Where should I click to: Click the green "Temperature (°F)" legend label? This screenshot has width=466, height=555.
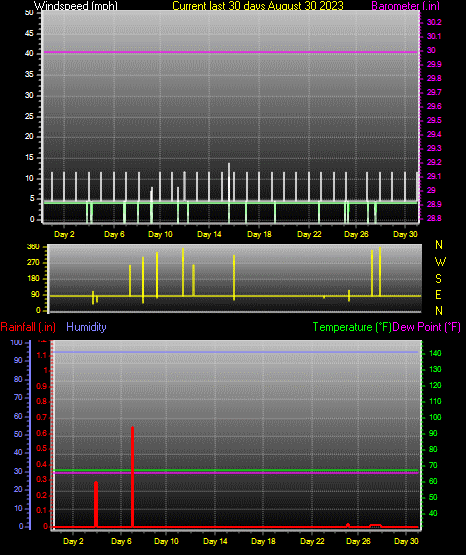[352, 327]
